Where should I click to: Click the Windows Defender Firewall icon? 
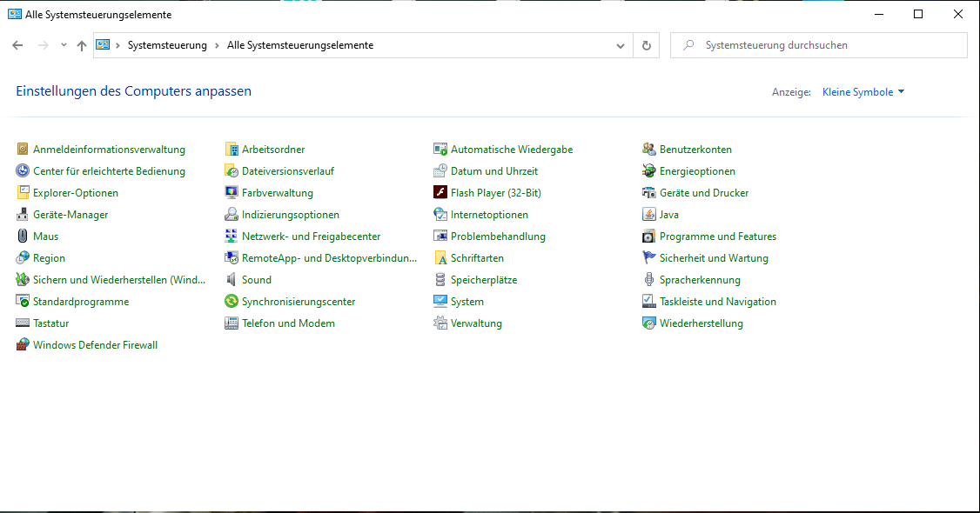click(23, 345)
